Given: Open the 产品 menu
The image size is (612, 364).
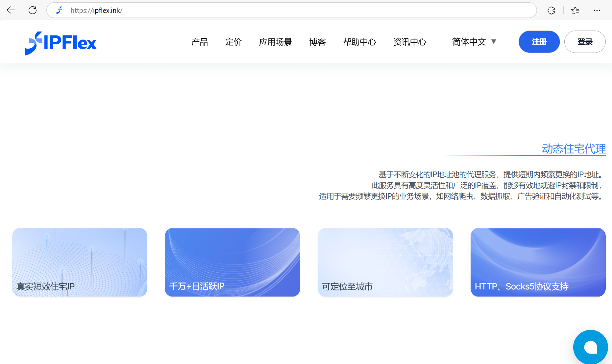Looking at the screenshot, I should pos(200,42).
